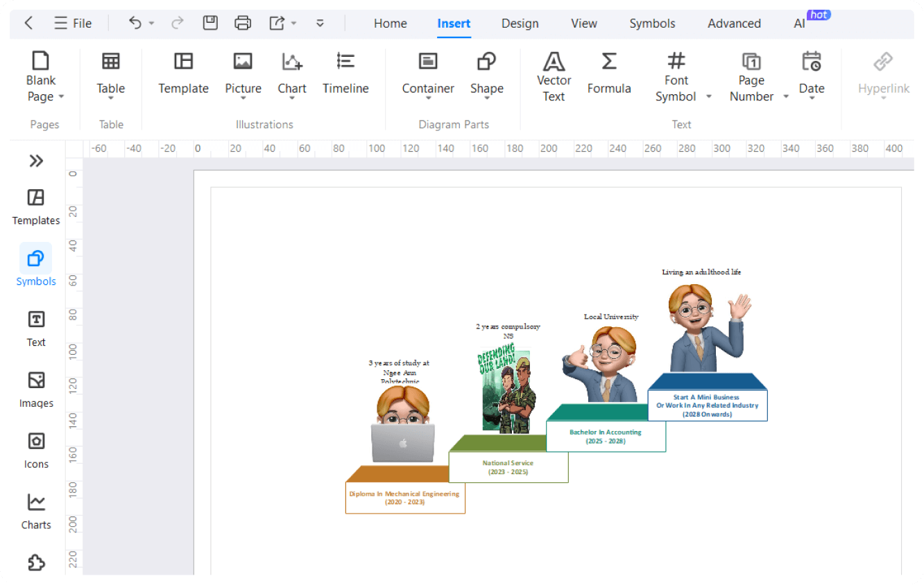
Task: Click the Undo icon
Action: 135,23
